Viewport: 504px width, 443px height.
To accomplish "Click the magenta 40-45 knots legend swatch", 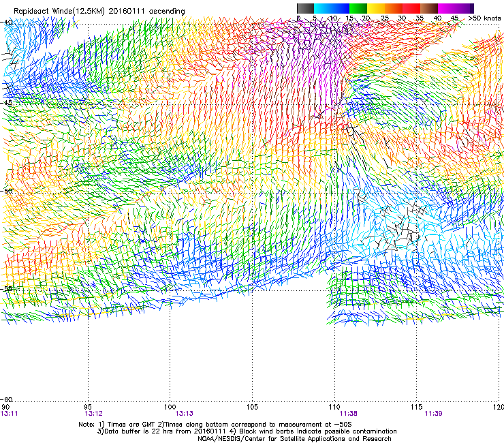I will 447,8.
